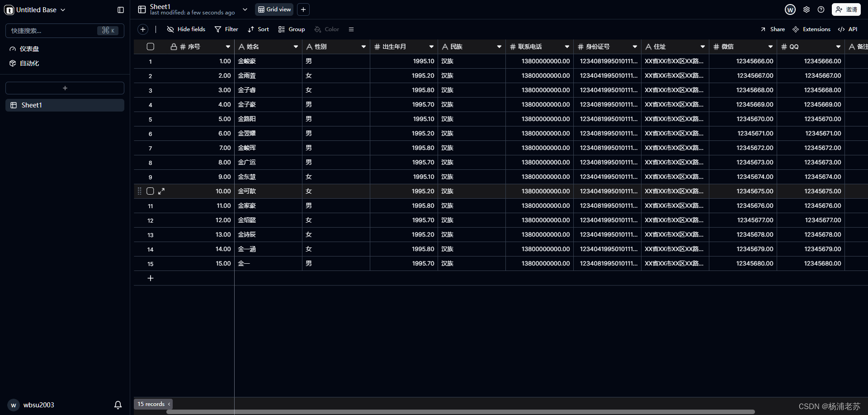Open the QQ column dropdown arrow
Viewport: 868px width, 415px height.
tap(838, 47)
